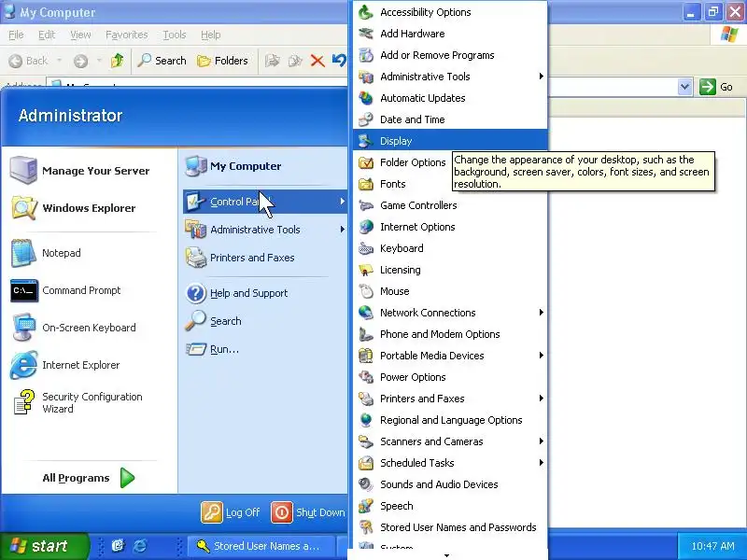747x560 pixels.
Task: Expand the Portable Media Devices submenu
Action: click(542, 356)
